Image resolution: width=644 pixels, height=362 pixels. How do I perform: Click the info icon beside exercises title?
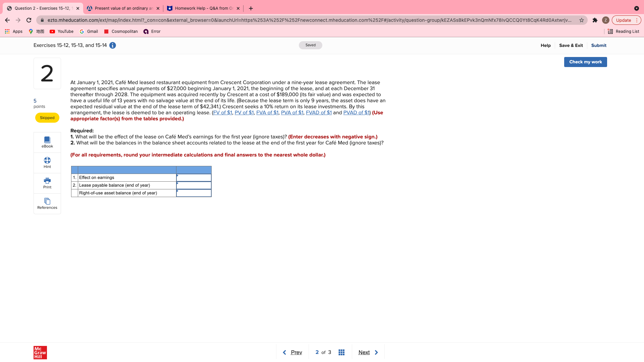coord(113,46)
